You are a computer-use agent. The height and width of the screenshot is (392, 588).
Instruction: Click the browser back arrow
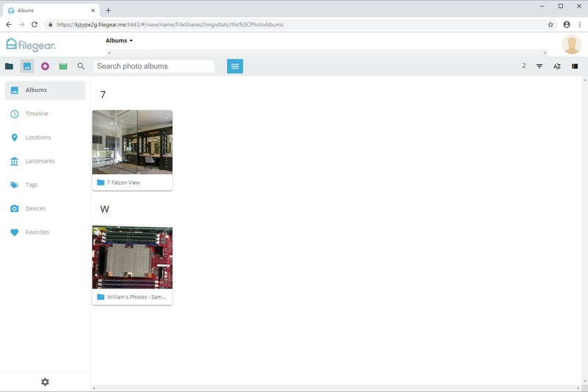coord(9,24)
